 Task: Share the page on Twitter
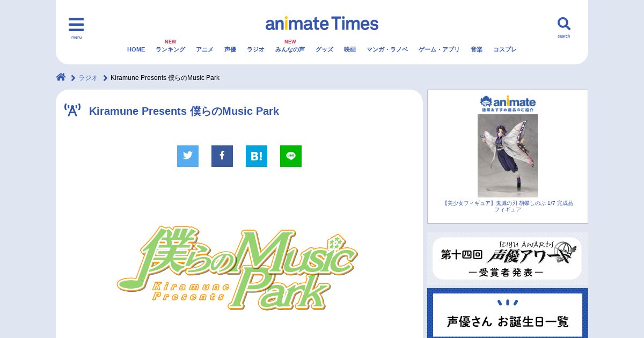[188, 156]
